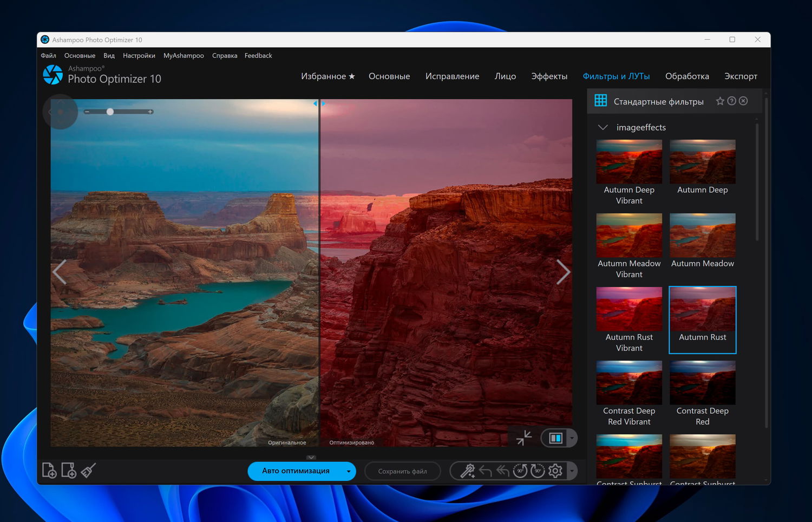
Task: Click the help question mark in filters panel
Action: click(732, 101)
